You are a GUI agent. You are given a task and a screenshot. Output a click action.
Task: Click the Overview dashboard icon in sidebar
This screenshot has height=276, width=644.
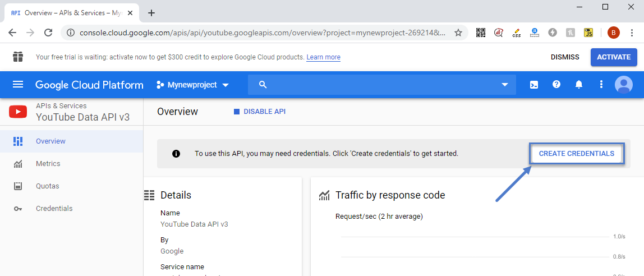point(17,141)
